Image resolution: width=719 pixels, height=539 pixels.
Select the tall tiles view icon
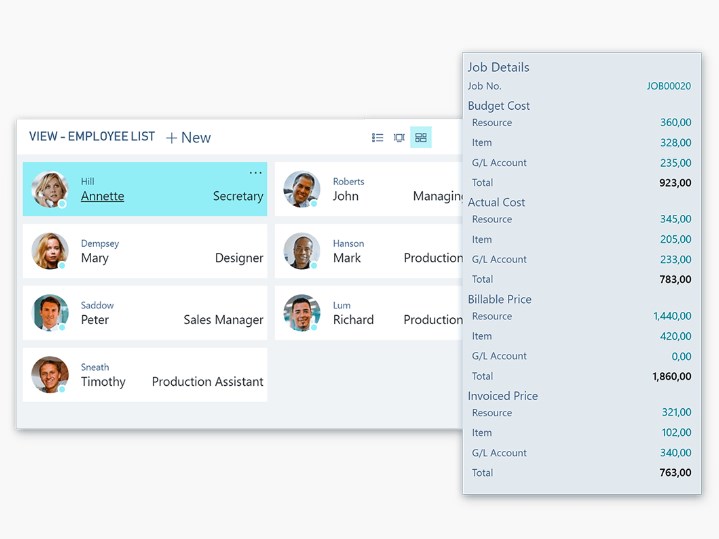[399, 138]
